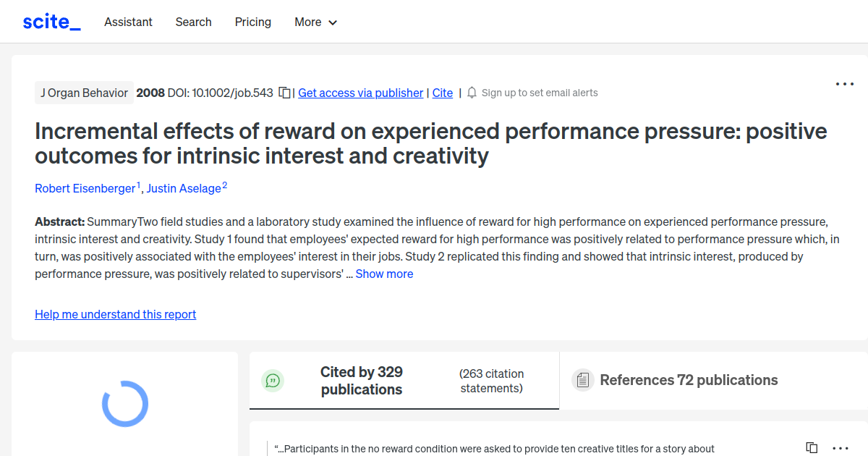Click the bell icon for email alerts

point(471,93)
